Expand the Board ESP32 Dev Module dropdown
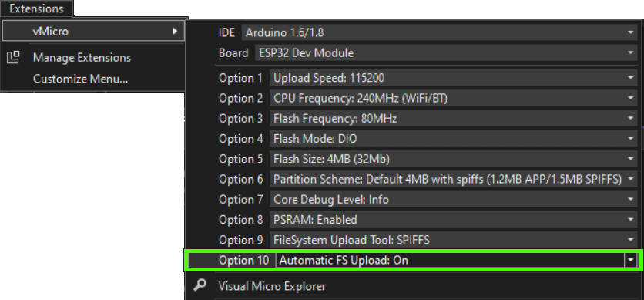 447,53
